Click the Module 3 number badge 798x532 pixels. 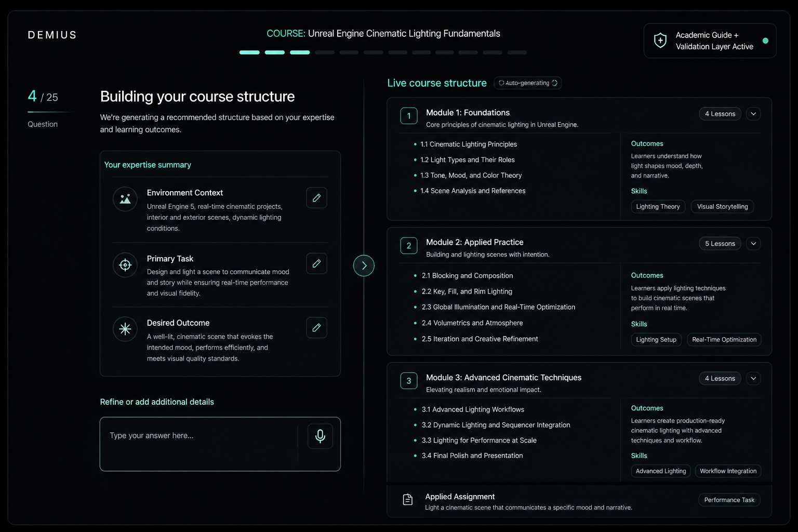pyautogui.click(x=409, y=381)
